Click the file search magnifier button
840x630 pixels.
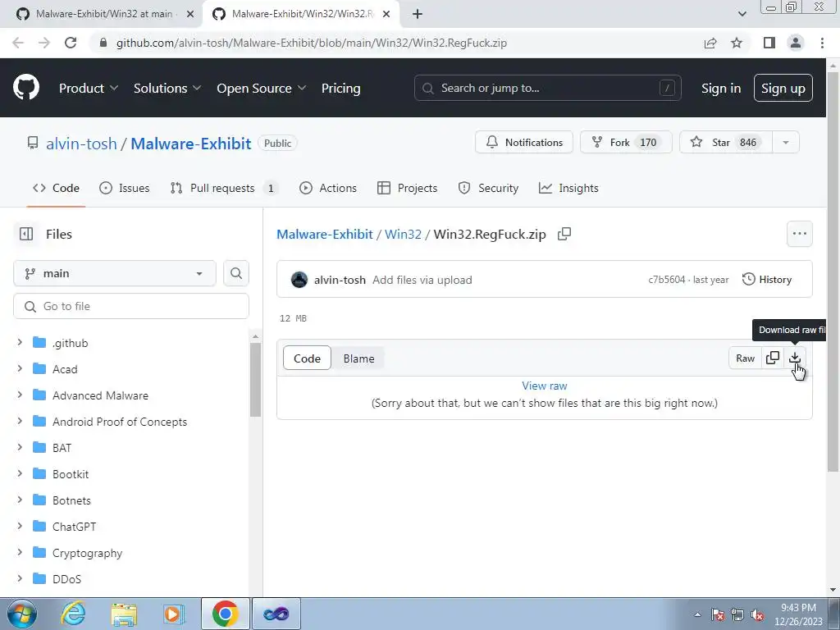[235, 273]
